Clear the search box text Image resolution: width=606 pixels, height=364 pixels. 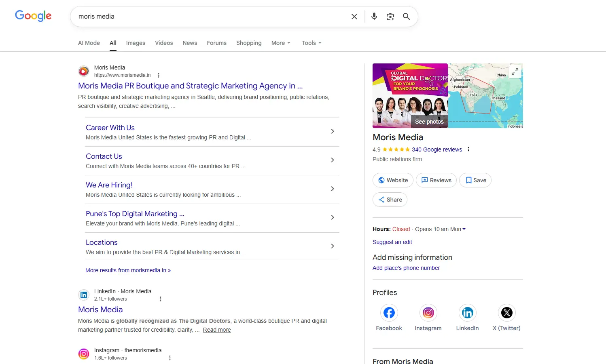tap(354, 17)
